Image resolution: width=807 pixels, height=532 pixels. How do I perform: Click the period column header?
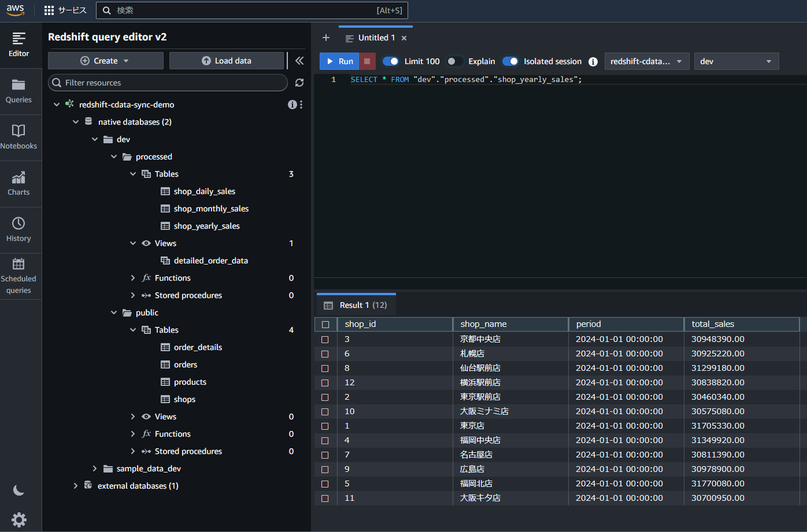coord(626,324)
